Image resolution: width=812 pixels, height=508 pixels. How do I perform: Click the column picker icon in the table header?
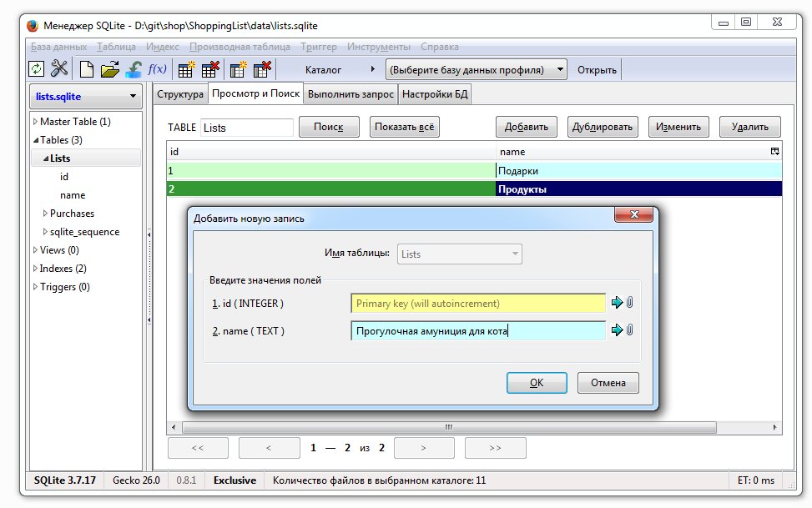[774, 151]
